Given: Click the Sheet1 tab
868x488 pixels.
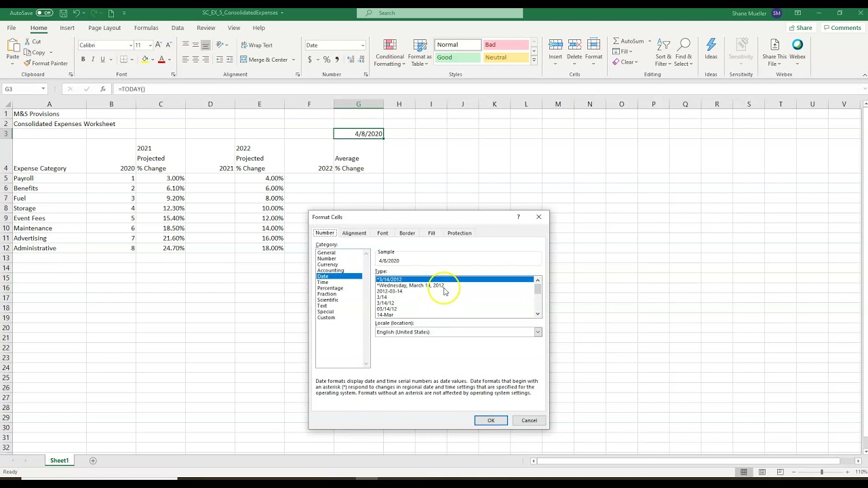Looking at the screenshot, I should [59, 461].
